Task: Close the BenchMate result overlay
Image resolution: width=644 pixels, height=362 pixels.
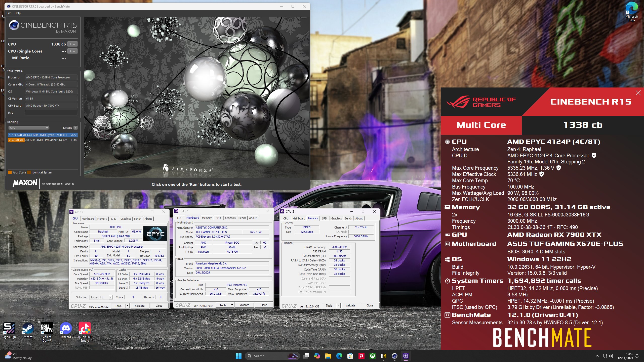Action: [x=638, y=93]
